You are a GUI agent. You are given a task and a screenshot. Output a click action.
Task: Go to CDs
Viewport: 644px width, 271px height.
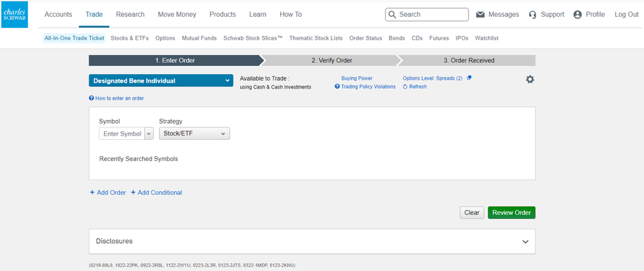click(417, 38)
